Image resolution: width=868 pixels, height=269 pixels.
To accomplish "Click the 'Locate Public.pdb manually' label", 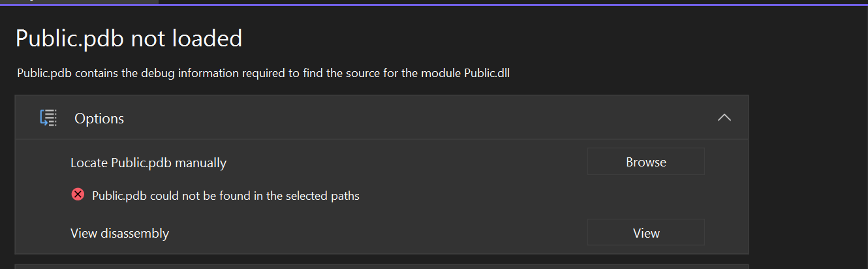I will coord(148,163).
